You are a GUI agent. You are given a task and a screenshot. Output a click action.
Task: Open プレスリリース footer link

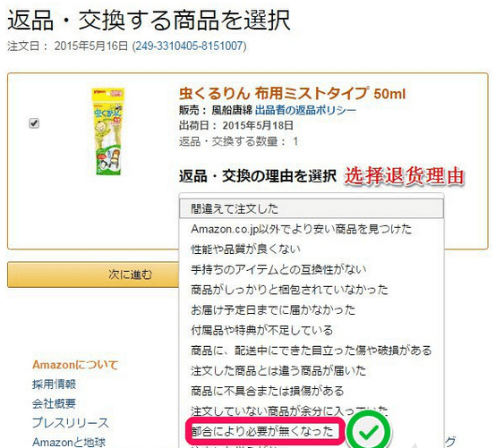tap(71, 423)
